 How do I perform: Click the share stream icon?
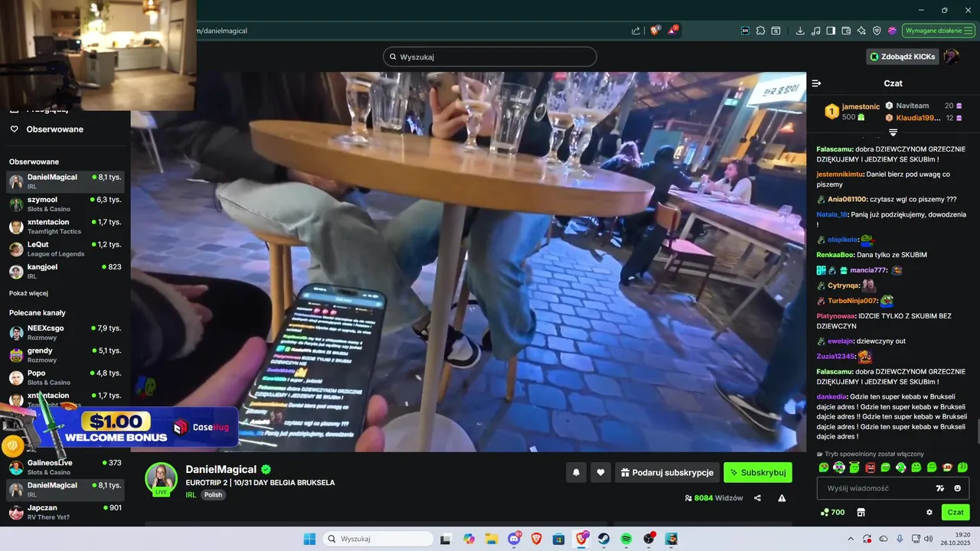coord(757,498)
